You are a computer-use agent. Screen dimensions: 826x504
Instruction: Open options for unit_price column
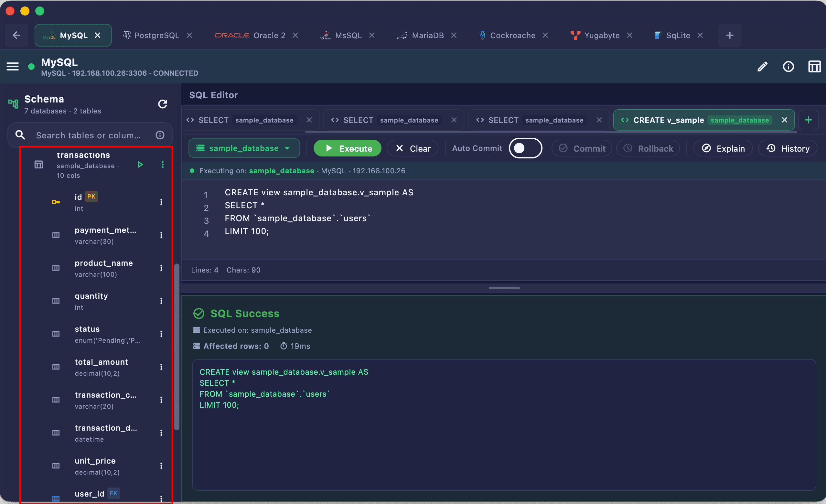161,466
